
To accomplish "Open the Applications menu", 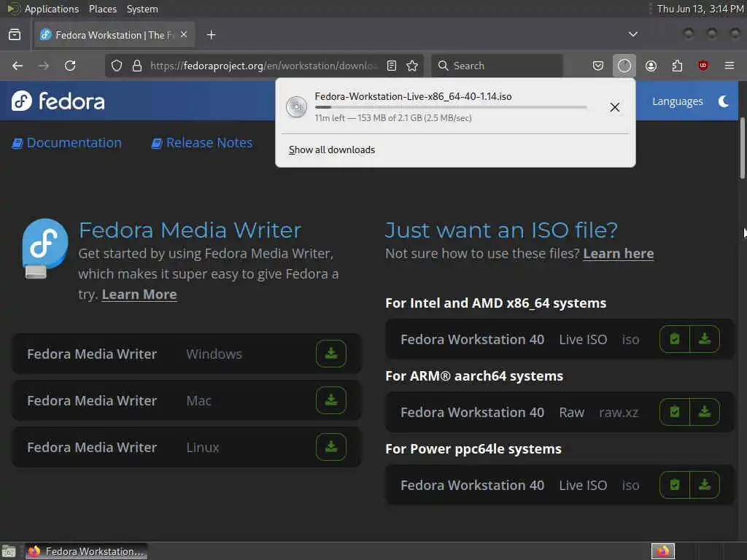I will 52,9.
